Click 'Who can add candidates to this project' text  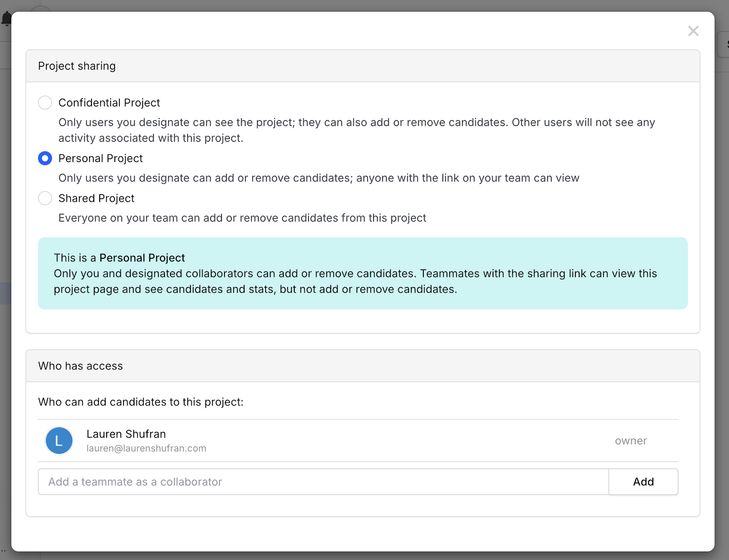pyautogui.click(x=141, y=402)
